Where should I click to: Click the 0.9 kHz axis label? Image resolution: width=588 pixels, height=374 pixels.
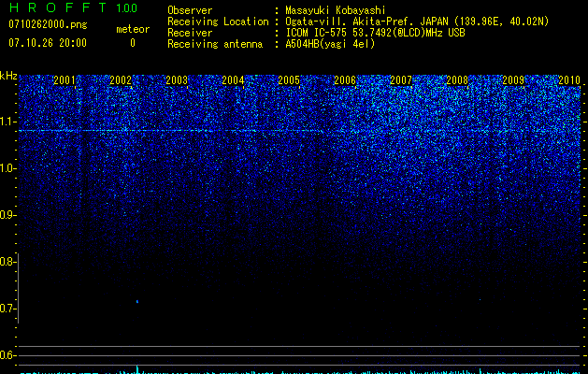point(7,215)
